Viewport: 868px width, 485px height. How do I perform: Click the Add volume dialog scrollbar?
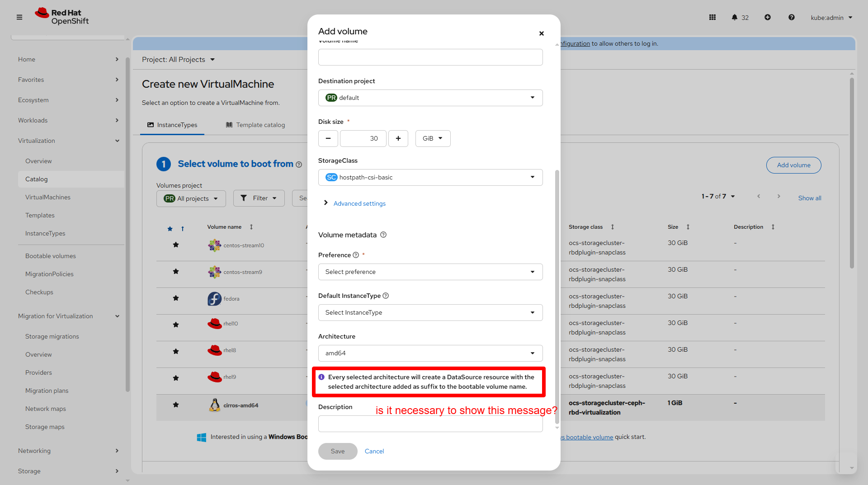tap(557, 297)
